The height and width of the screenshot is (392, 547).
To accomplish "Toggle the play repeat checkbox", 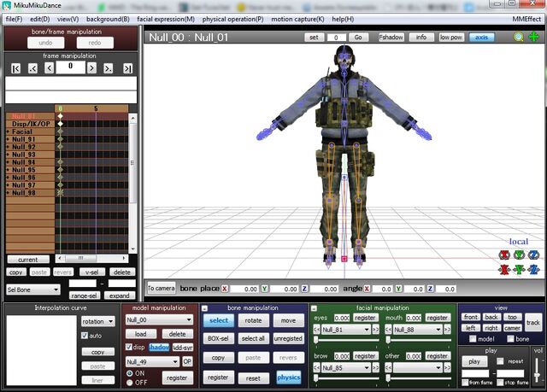I will [500, 361].
